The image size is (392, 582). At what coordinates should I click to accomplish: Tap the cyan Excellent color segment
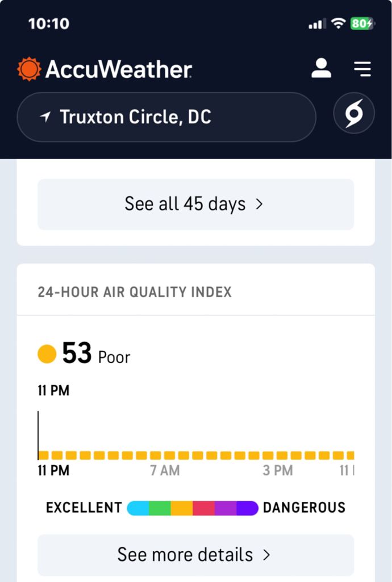138,508
